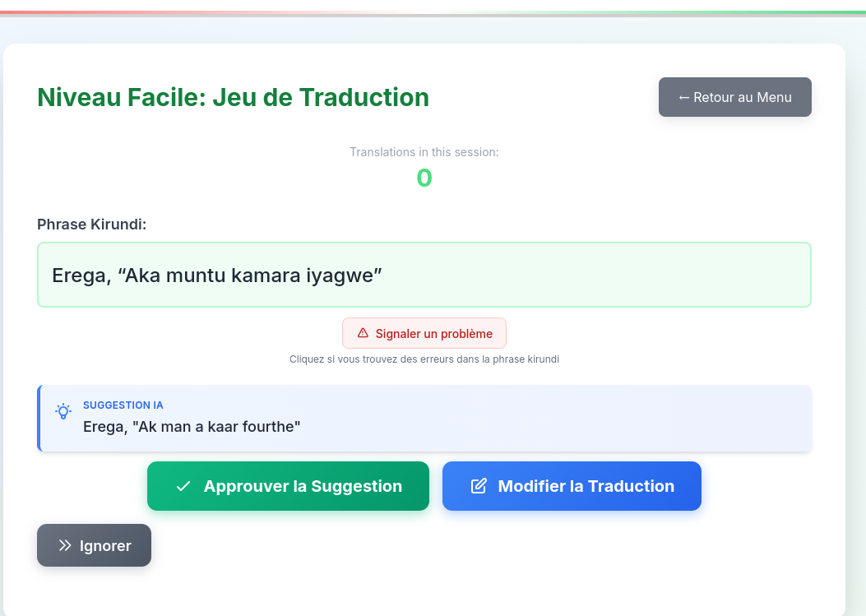Viewport: 866px width, 616px height.
Task: Approve the AI suggestion
Action: (288, 486)
